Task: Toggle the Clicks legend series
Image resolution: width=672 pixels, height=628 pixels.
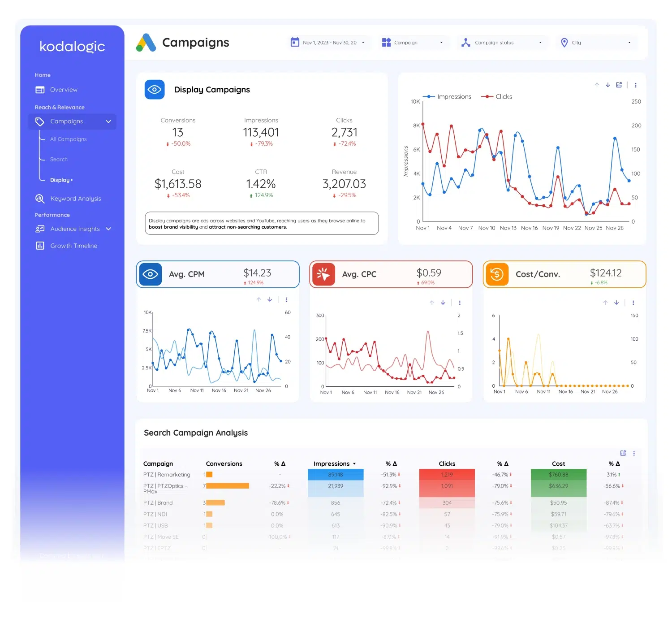Action: coord(496,96)
